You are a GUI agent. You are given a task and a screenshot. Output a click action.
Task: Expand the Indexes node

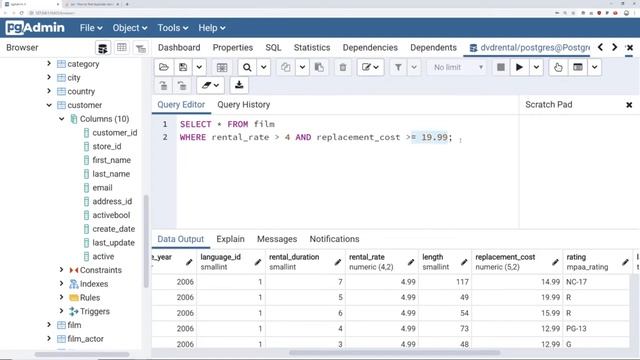coord(62,284)
